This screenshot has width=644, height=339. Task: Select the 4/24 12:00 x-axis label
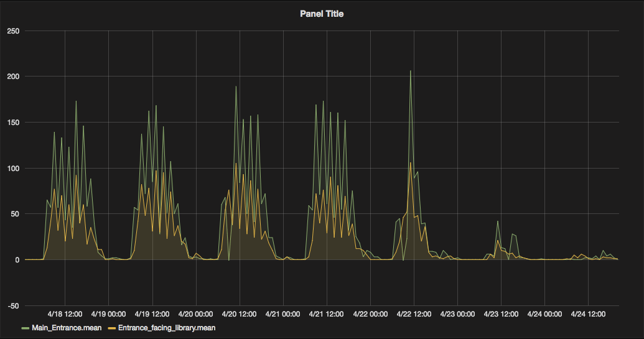[587, 315]
